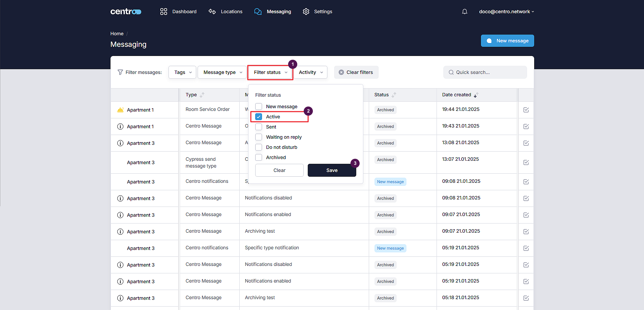
Task: Click the Type column sort icon
Action: coord(202,95)
